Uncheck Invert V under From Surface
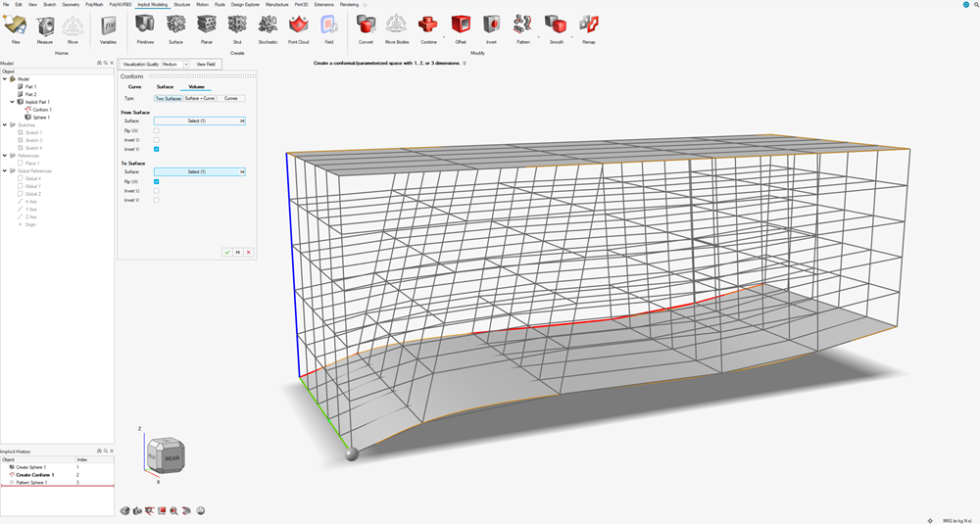The image size is (980, 524). point(156,149)
